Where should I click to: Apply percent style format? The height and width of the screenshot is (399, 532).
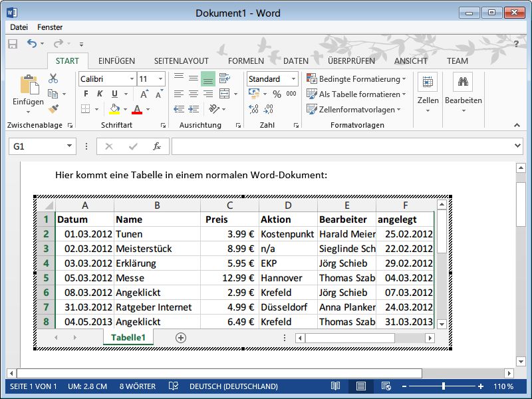277,94
